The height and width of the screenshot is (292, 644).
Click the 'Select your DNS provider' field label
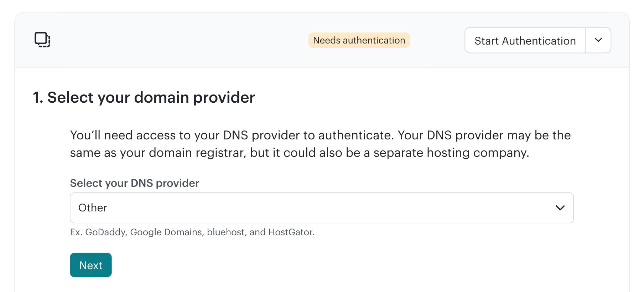(x=134, y=183)
